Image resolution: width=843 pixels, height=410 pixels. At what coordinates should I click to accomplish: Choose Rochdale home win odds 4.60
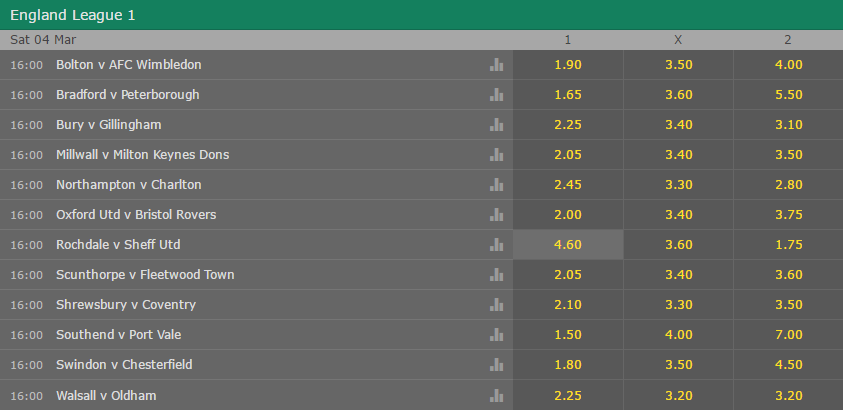[568, 245]
